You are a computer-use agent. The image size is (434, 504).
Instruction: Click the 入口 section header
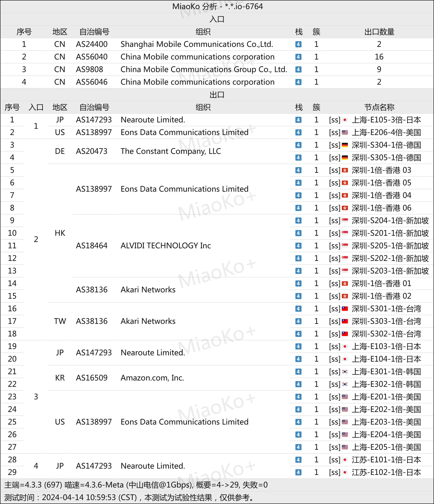click(x=217, y=19)
